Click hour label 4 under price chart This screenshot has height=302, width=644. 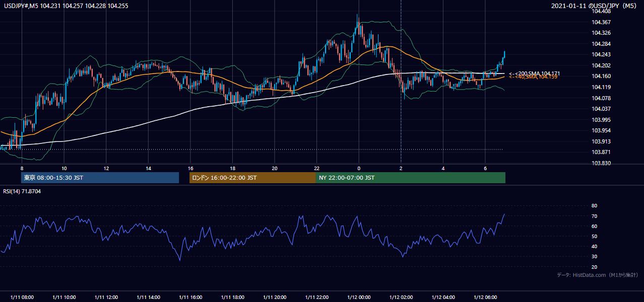pos(443,168)
